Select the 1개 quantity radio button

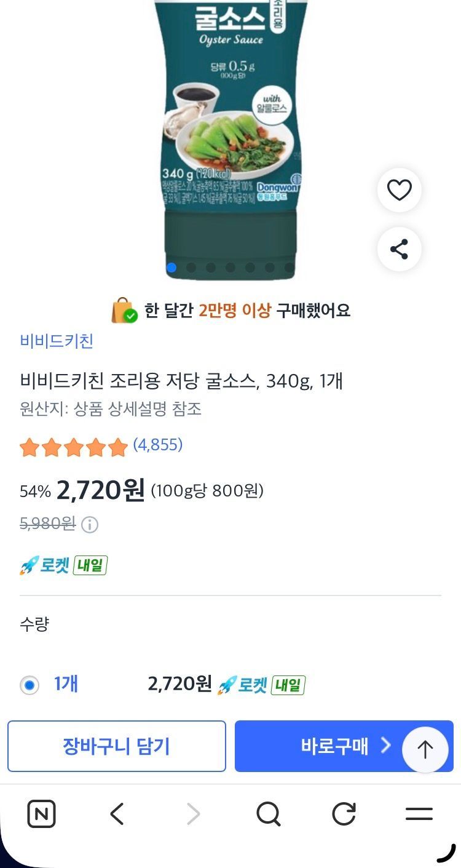(29, 685)
